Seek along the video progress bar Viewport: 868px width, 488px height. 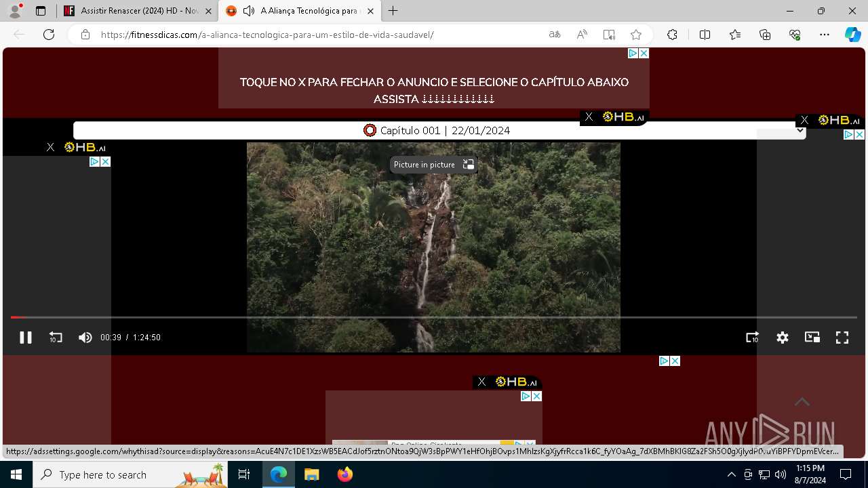pyautogui.click(x=434, y=317)
